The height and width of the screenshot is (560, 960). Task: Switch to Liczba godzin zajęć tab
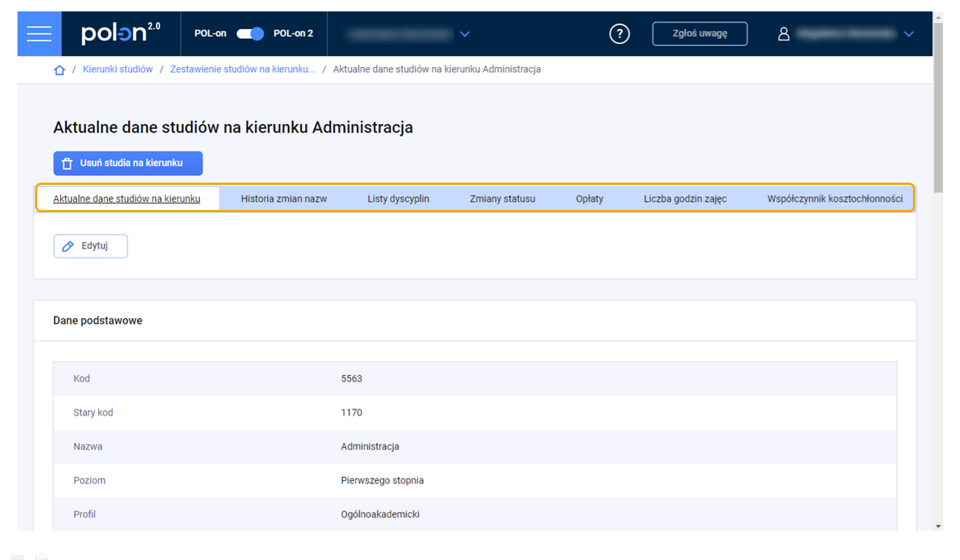[685, 199]
